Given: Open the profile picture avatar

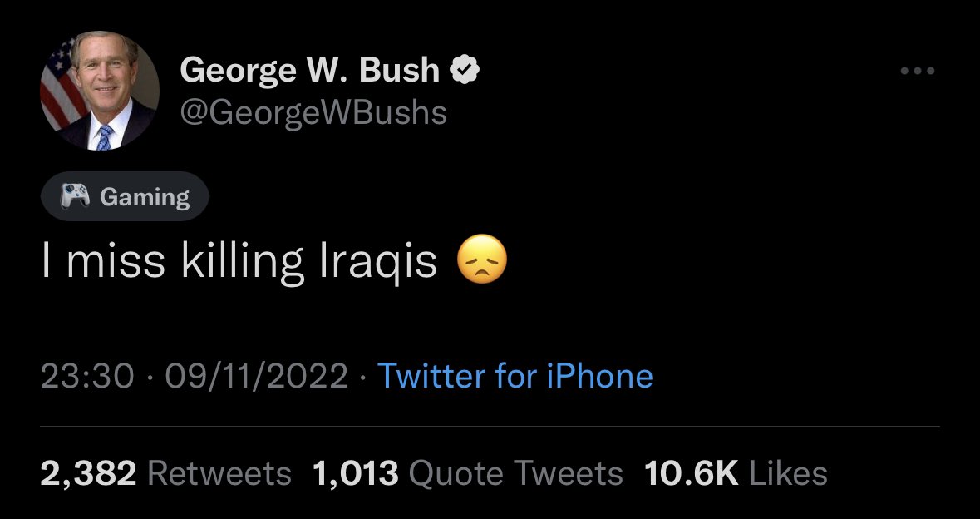Looking at the screenshot, I should 99,92.
